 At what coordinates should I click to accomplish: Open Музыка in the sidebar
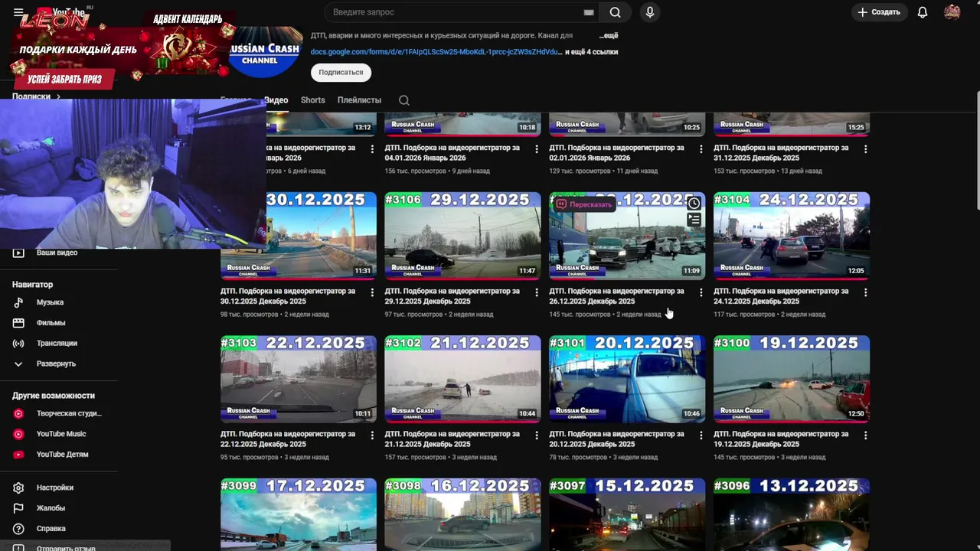50,302
